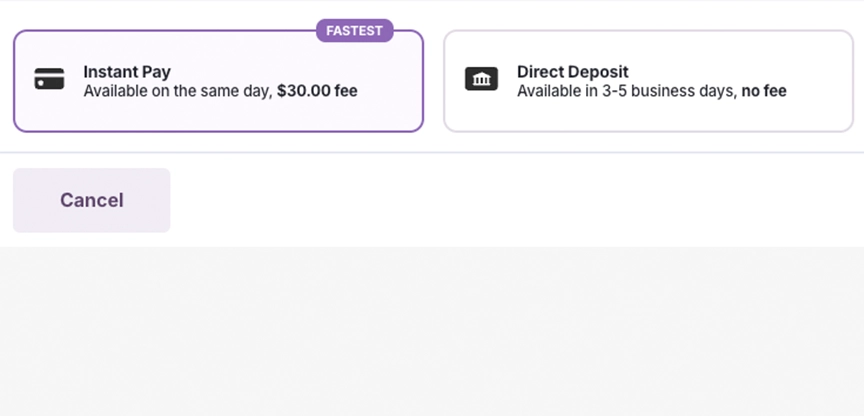Click the gap between the two payout cards
The image size is (864, 416).
(434, 81)
